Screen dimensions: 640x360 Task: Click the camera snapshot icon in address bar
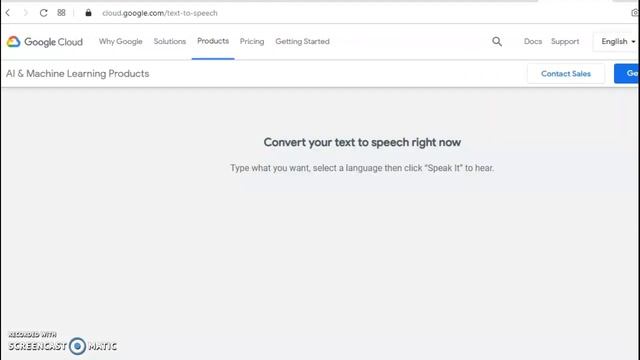pos(635,13)
